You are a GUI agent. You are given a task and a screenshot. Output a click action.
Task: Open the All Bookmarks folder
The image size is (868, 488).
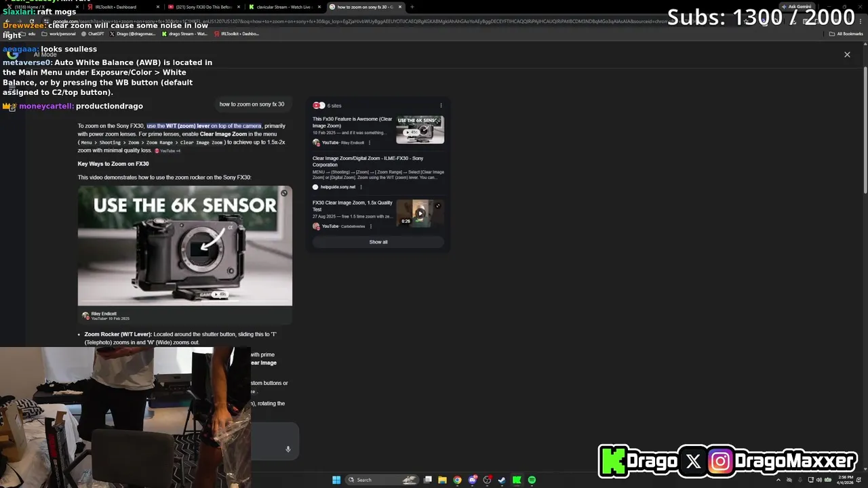pos(846,34)
